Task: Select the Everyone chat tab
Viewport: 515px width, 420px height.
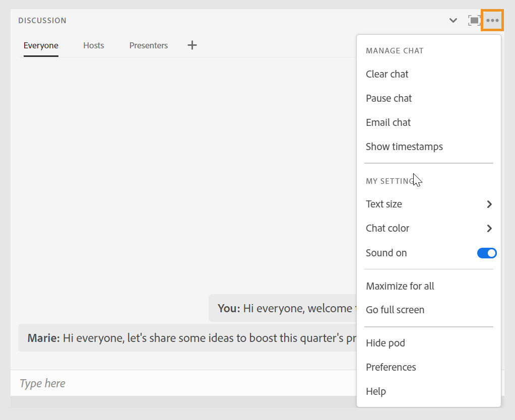Action: click(41, 45)
